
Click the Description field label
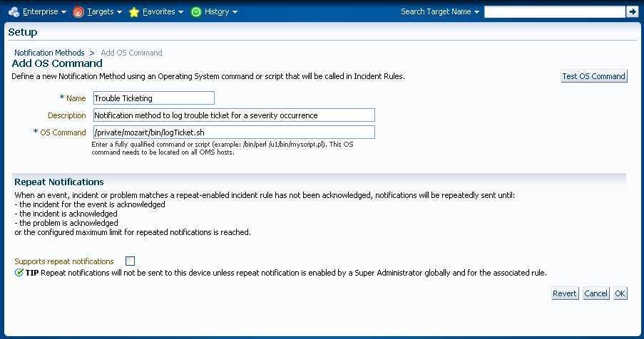pyautogui.click(x=67, y=115)
